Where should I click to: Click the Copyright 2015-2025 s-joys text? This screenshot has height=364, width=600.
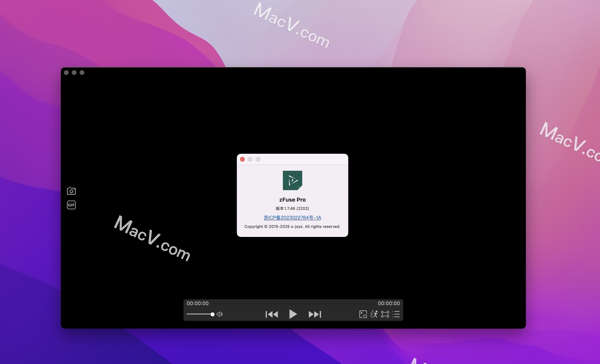coord(292,227)
